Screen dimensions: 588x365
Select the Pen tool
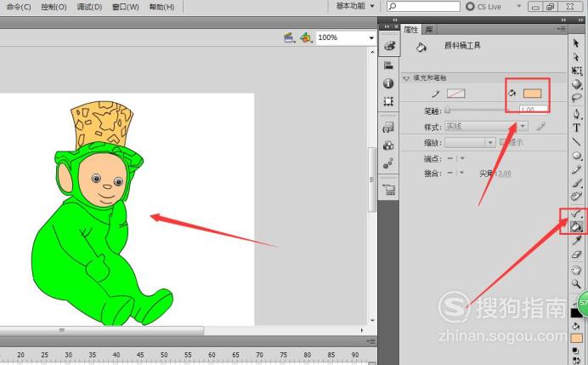pos(576,113)
